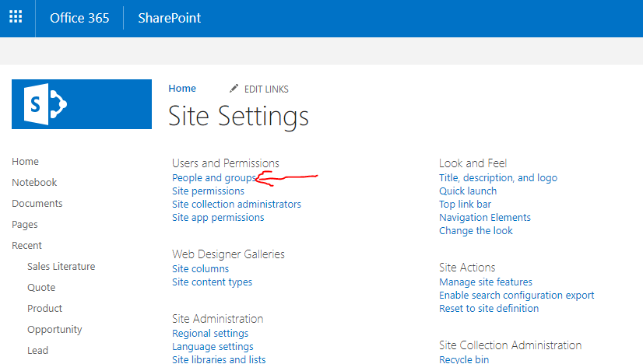Click the Users and Permissions heading

tap(226, 163)
